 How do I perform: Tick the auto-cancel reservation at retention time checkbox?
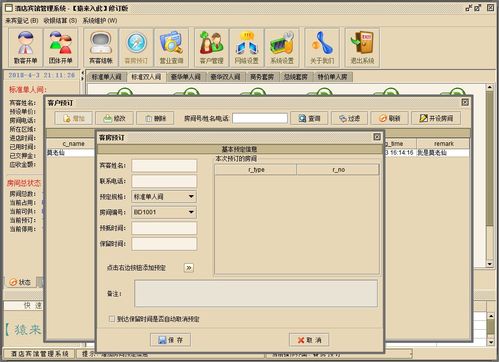[112, 319]
